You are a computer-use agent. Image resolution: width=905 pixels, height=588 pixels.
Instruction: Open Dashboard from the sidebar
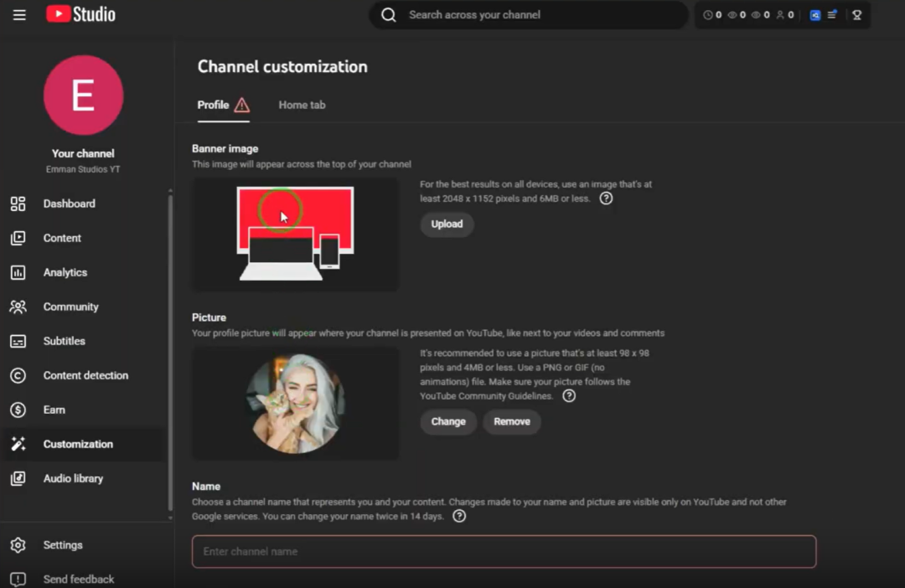click(69, 204)
